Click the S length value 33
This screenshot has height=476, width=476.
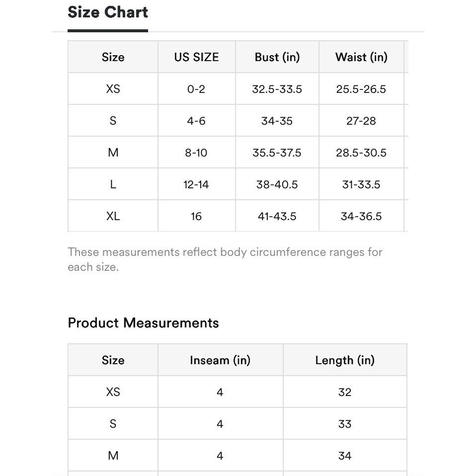click(345, 424)
